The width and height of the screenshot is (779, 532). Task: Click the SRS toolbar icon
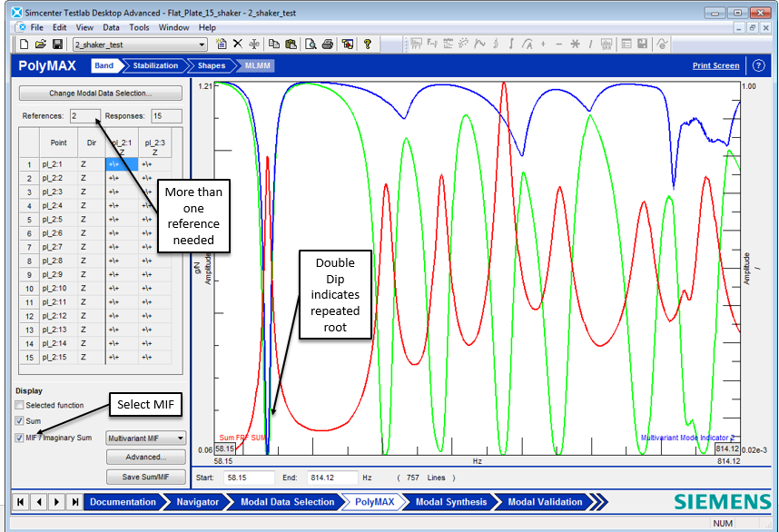click(606, 44)
